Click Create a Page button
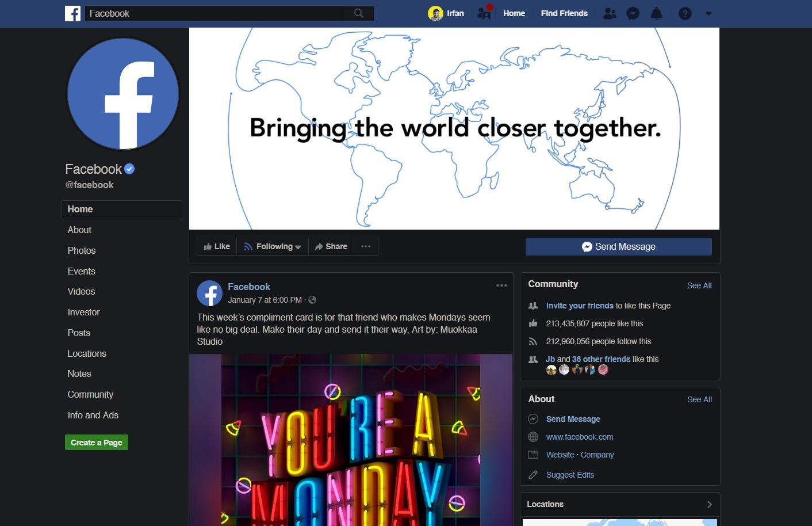This screenshot has width=812, height=526. click(97, 443)
